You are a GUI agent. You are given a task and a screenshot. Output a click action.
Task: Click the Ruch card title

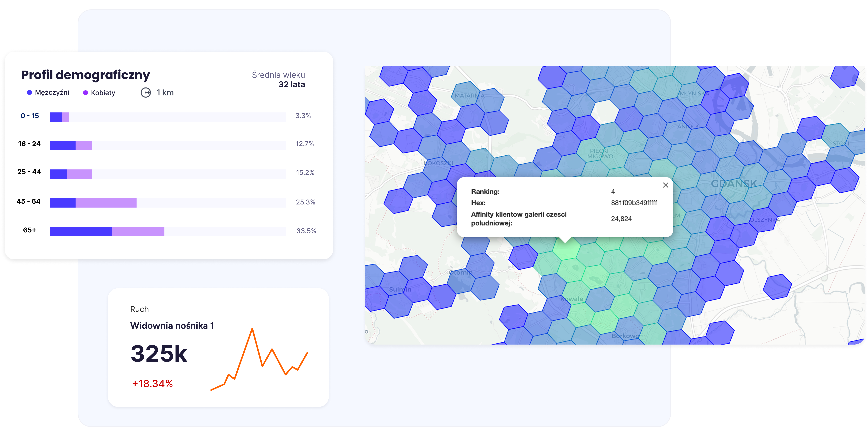(x=139, y=309)
